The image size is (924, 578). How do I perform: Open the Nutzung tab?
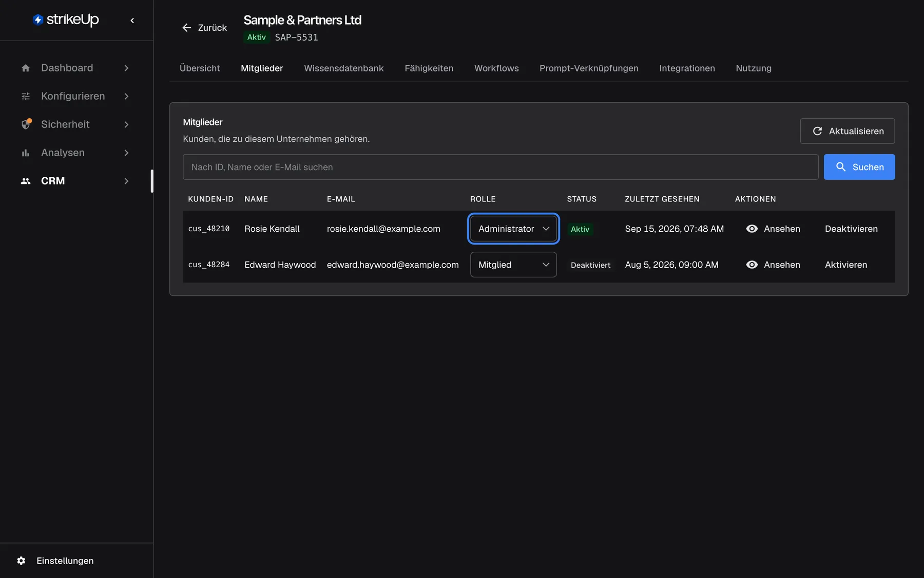754,68
